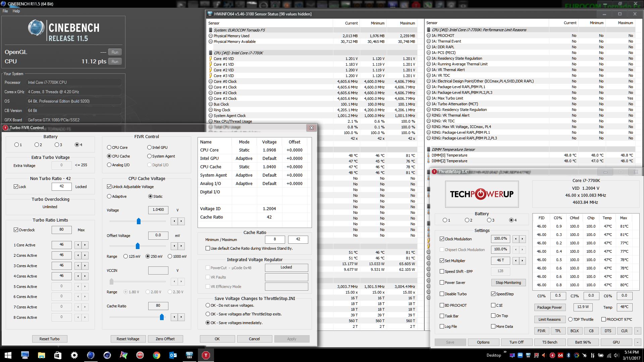Switch to Cinebench via taskbar icon
Viewport: 644px width, 362px height.
(x=91, y=355)
